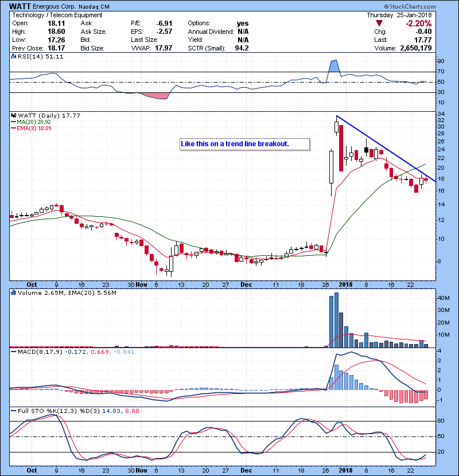Image resolution: width=459 pixels, height=476 pixels.
Task: Click the -2.20% percent change
Action: pyautogui.click(x=419, y=24)
